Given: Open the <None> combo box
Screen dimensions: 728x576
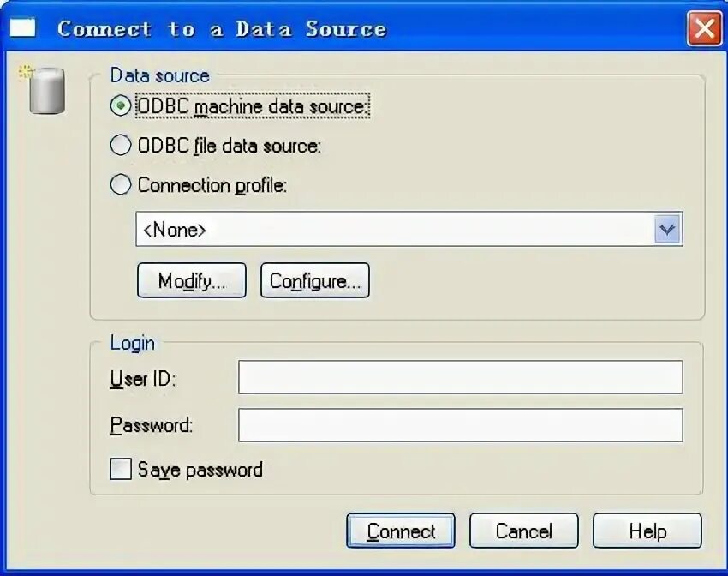Looking at the screenshot, I should (409, 229).
